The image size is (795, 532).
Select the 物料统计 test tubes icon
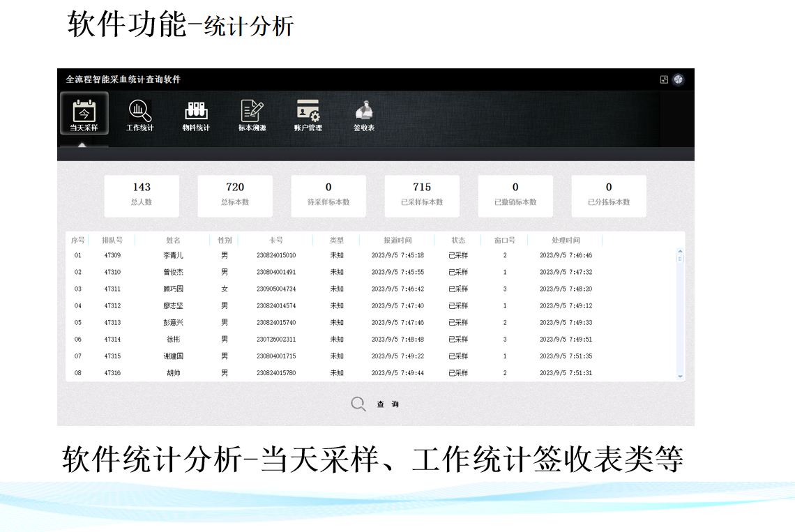pyautogui.click(x=196, y=112)
